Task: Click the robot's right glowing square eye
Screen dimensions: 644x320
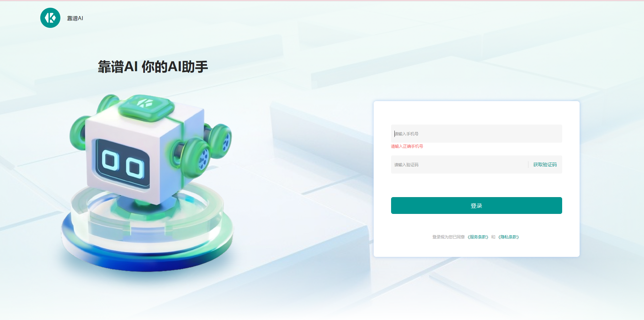Action: pyautogui.click(x=135, y=168)
